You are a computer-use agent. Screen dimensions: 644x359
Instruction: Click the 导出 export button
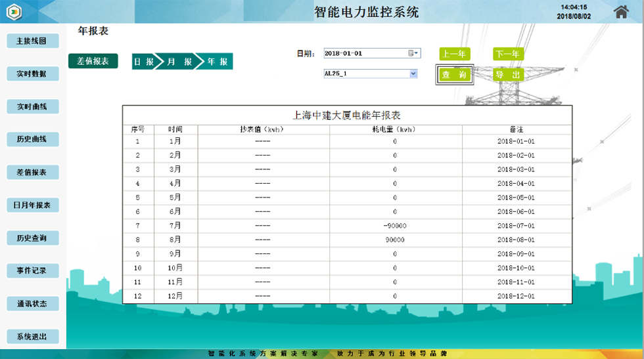click(x=508, y=75)
